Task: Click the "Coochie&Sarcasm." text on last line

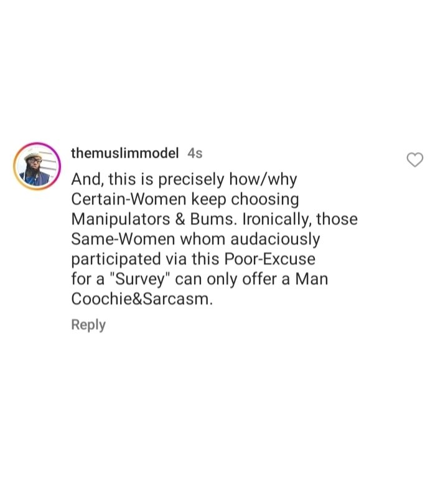Action: click(x=142, y=298)
